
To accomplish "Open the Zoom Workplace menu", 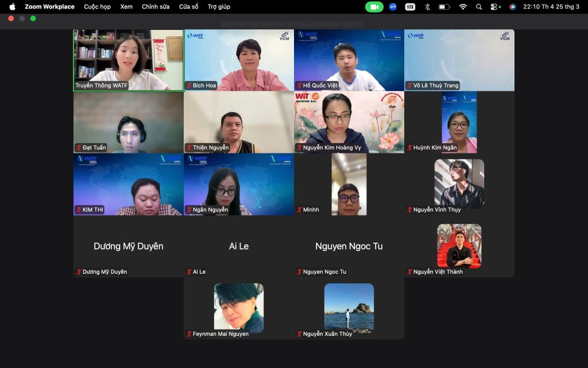I will 49,7.
